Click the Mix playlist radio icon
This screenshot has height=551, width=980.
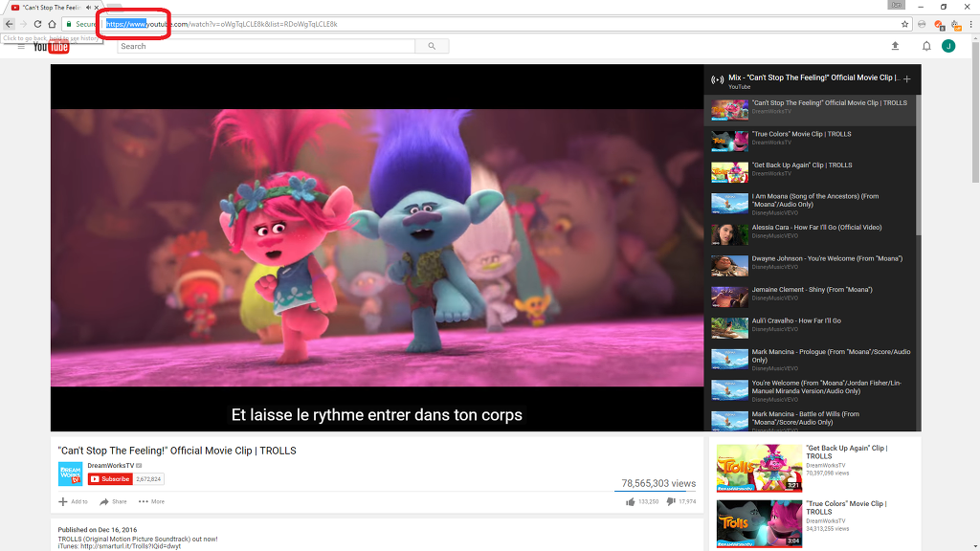click(718, 80)
